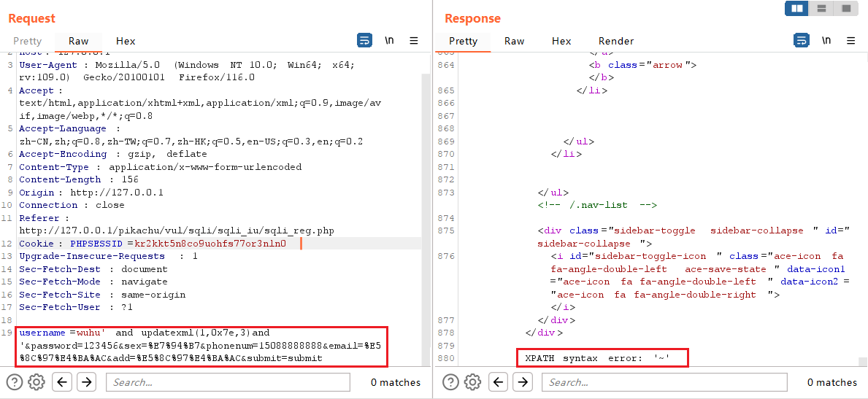Click the Response title heading
The width and height of the screenshot is (868, 399).
(472, 18)
